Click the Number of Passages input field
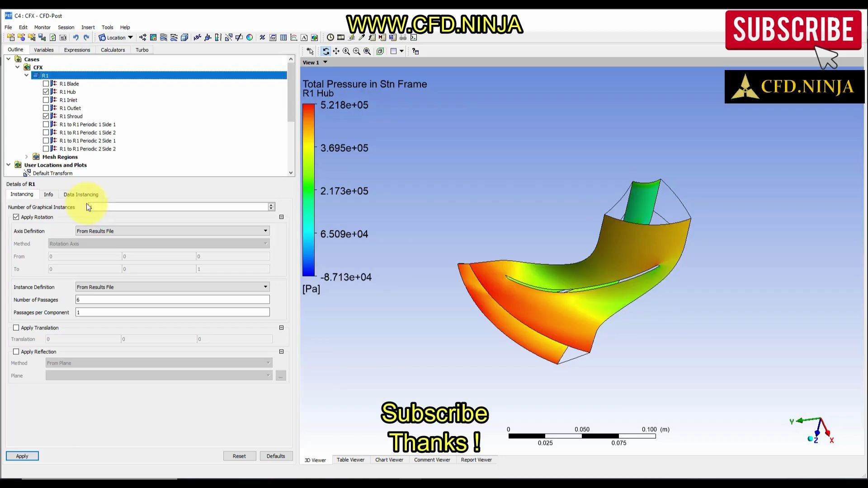868x488 pixels. (x=172, y=300)
